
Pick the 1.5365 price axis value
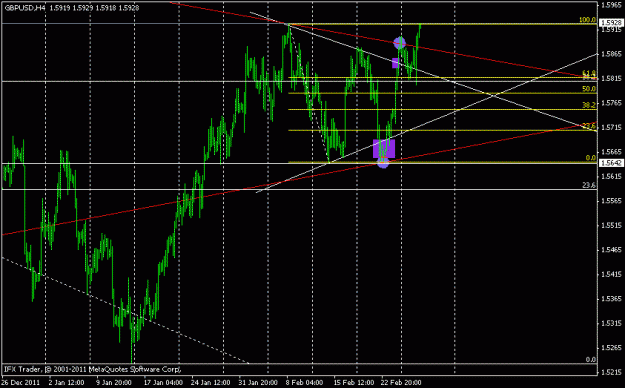(x=611, y=299)
